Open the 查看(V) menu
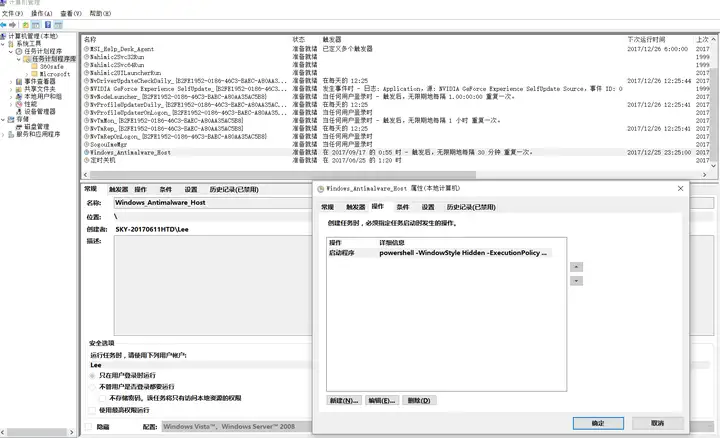The width and height of the screenshot is (720, 438). pos(71,13)
